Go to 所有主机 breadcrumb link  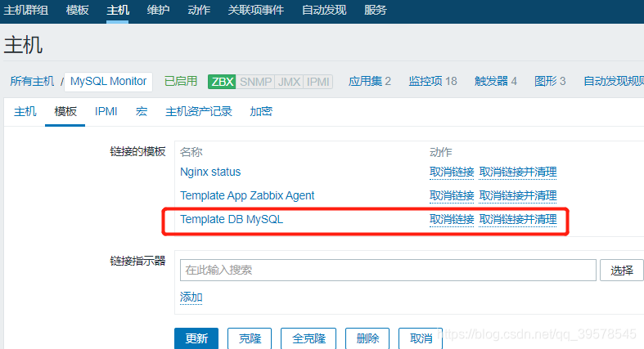point(32,81)
